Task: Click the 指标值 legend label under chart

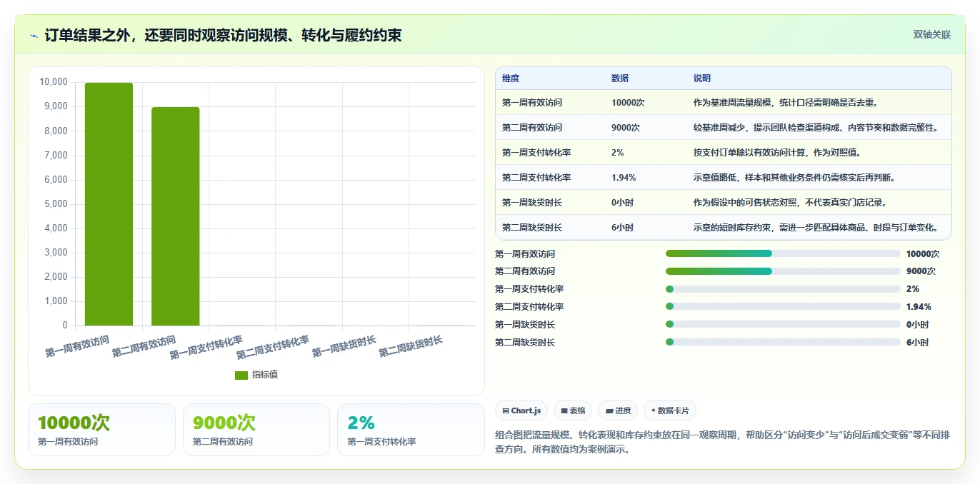Action: [x=265, y=375]
